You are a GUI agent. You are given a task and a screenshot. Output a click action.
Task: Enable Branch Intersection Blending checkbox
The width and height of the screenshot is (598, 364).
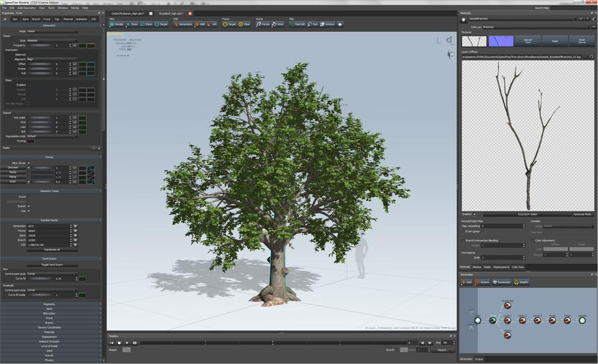coord(463,241)
